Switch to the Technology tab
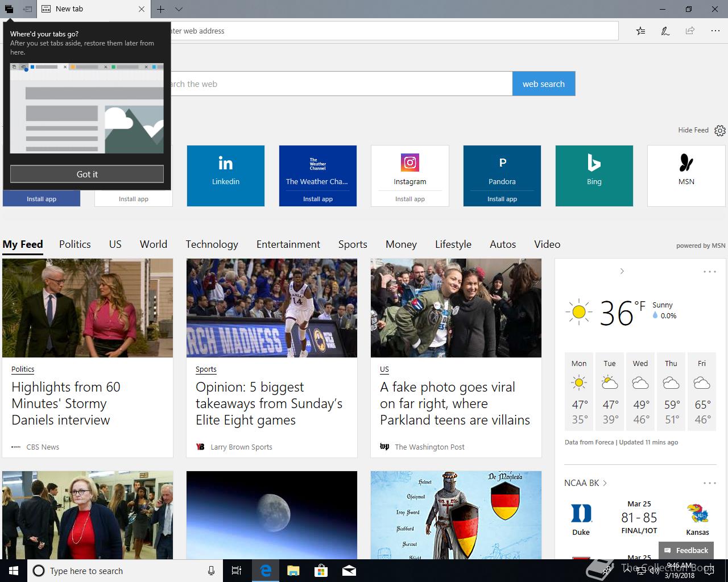Viewport: 728px width, 582px height. click(212, 244)
